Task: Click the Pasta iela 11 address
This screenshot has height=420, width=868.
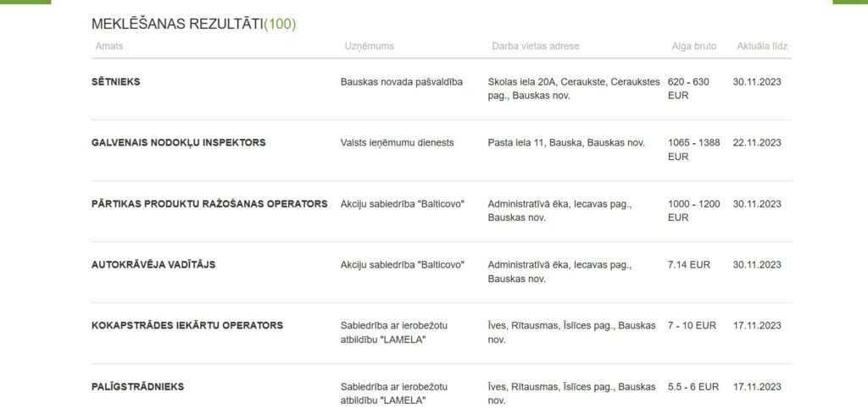Action: (566, 143)
